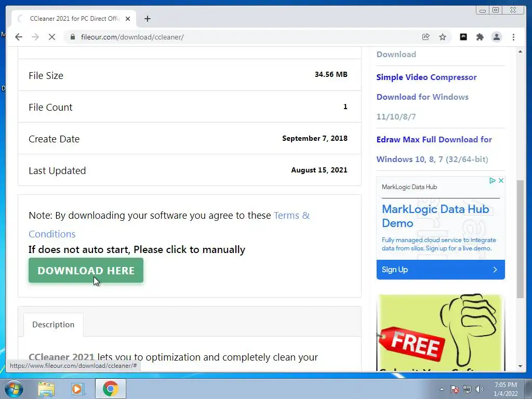Open a new browser tab
This screenshot has width=532, height=399.
pos(147,19)
